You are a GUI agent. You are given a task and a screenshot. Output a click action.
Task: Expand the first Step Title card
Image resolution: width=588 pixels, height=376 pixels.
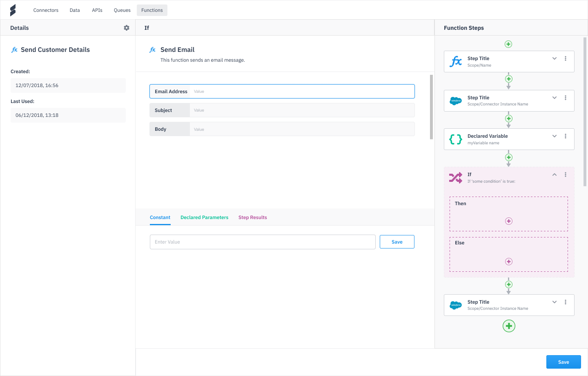(x=554, y=58)
